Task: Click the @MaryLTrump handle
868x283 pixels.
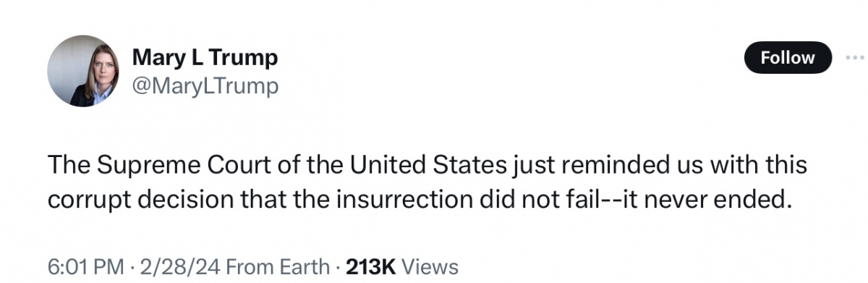Action: (205, 86)
